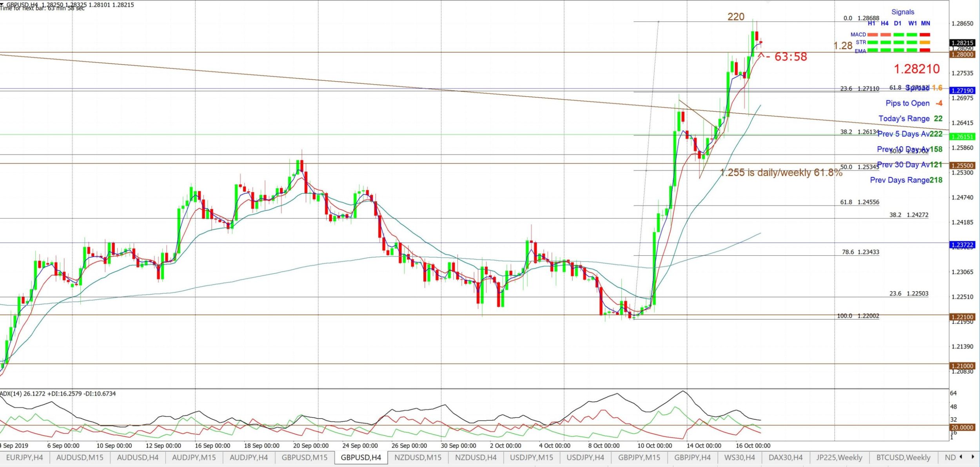Open the GBPJPY,H4 chart tab

(x=693, y=457)
